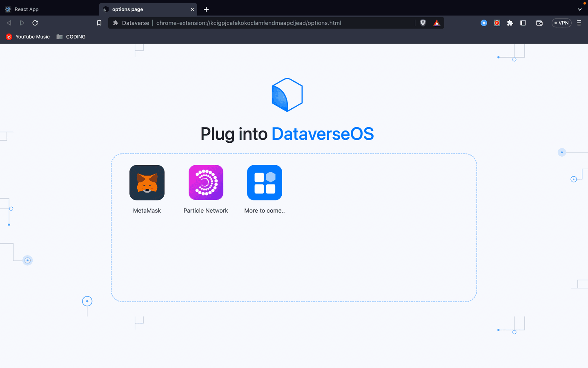Bookmark this page
Image resolution: width=588 pixels, height=368 pixels.
99,23
